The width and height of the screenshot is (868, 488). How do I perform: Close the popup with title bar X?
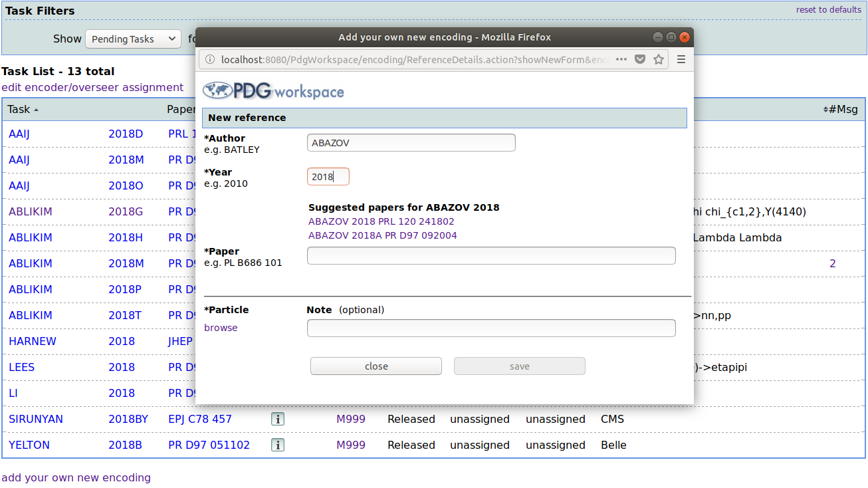684,37
